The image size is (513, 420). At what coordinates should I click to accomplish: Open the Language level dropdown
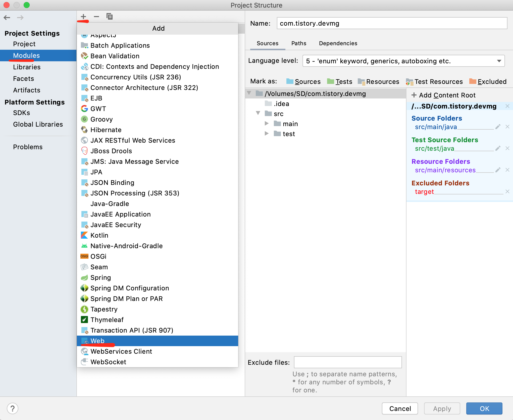[x=403, y=61]
